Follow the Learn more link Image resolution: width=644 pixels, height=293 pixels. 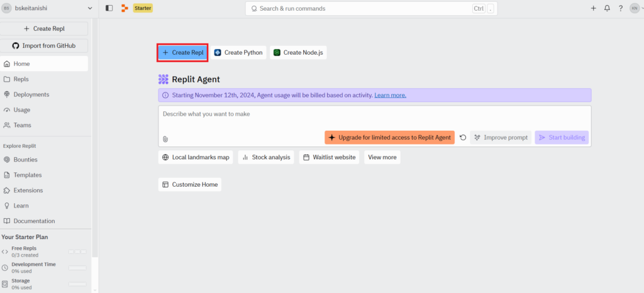pos(390,95)
